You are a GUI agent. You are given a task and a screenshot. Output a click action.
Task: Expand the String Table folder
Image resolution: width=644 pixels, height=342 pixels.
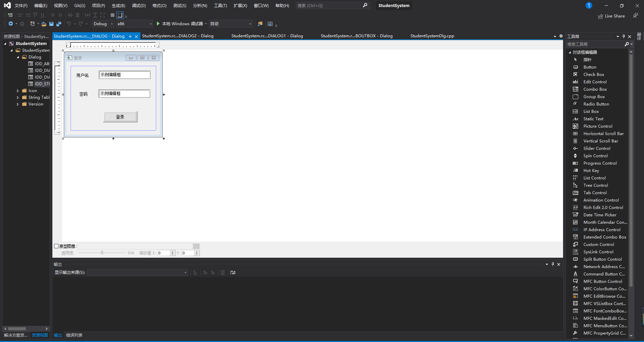[x=18, y=97]
